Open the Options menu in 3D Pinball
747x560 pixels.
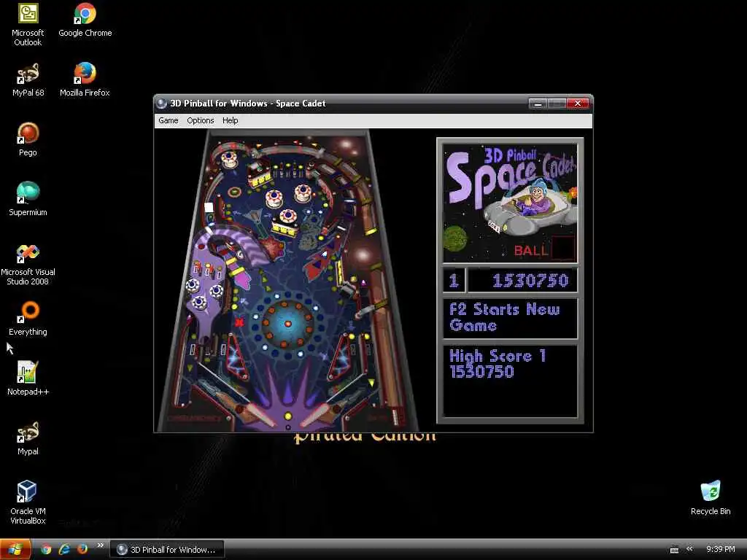(x=200, y=120)
